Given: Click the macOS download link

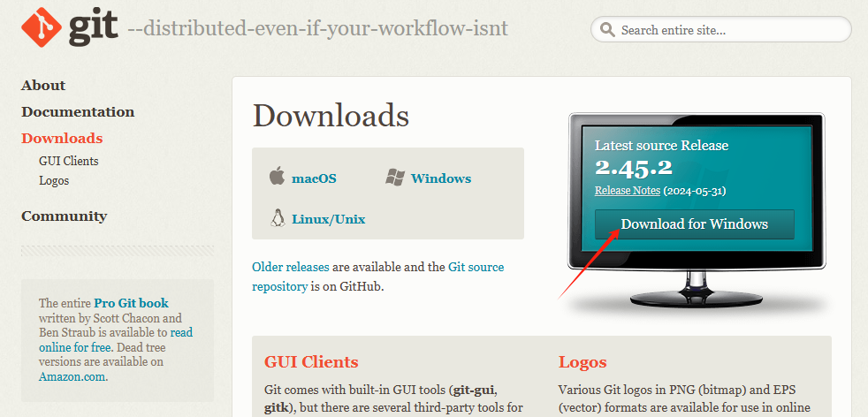Looking at the screenshot, I should [x=314, y=178].
